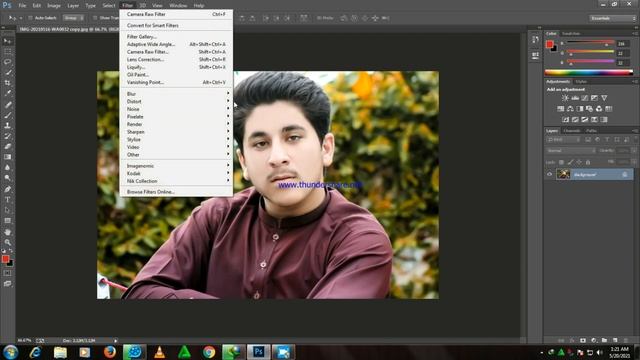The height and width of the screenshot is (360, 640).
Task: Open Chrome from the taskbar
Action: (209, 352)
